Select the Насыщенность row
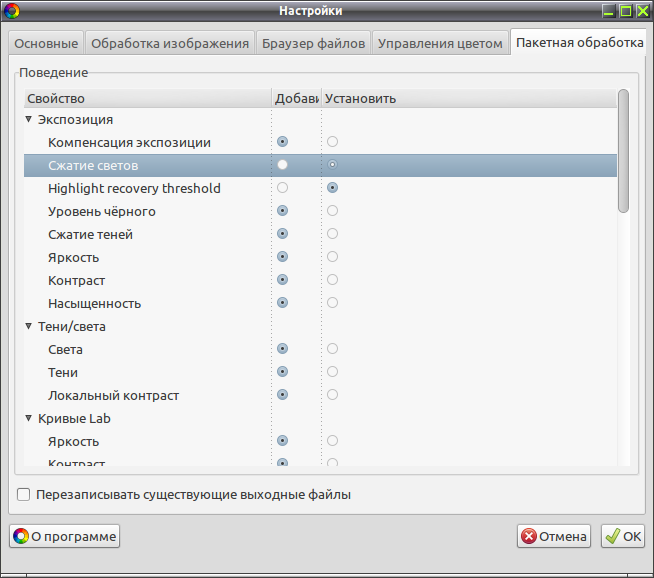Viewport: 654px width, 578px height. pos(320,303)
